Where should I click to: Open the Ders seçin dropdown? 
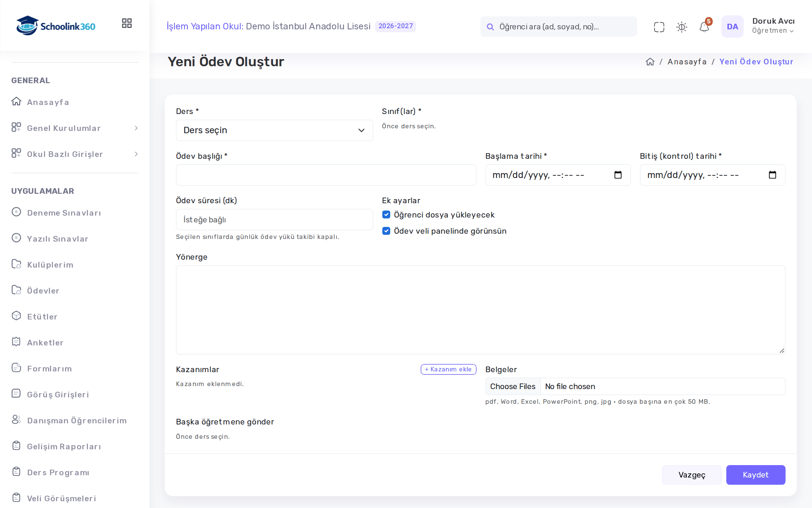(274, 130)
